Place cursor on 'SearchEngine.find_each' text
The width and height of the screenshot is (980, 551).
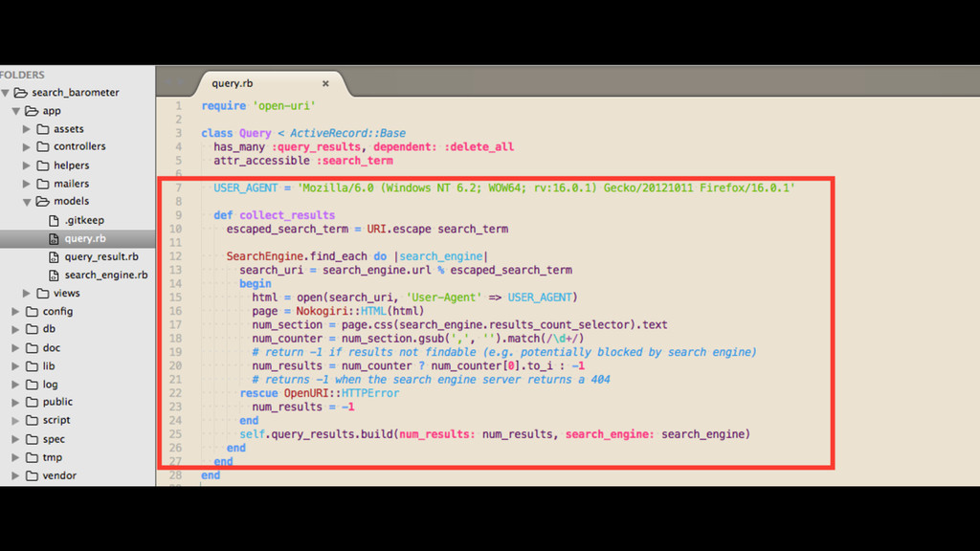297,256
